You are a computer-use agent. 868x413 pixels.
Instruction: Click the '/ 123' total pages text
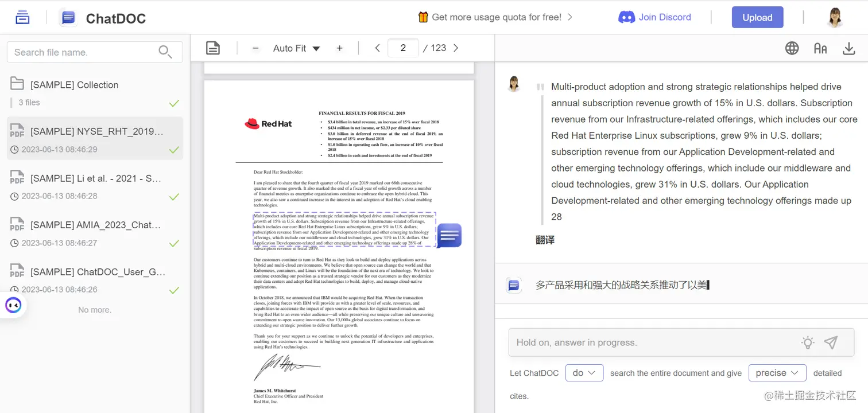coord(435,48)
